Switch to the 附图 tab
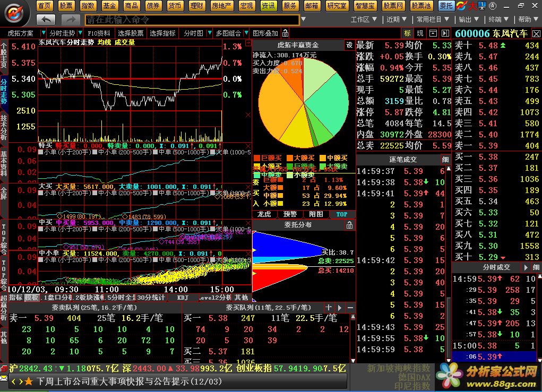The width and height of the screenshot is (542, 392). pos(316,214)
